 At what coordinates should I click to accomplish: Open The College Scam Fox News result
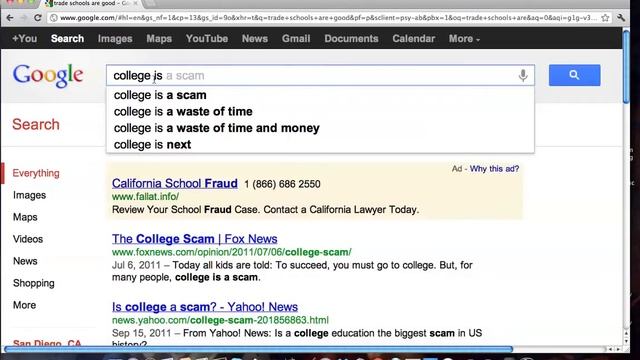pyautogui.click(x=195, y=239)
